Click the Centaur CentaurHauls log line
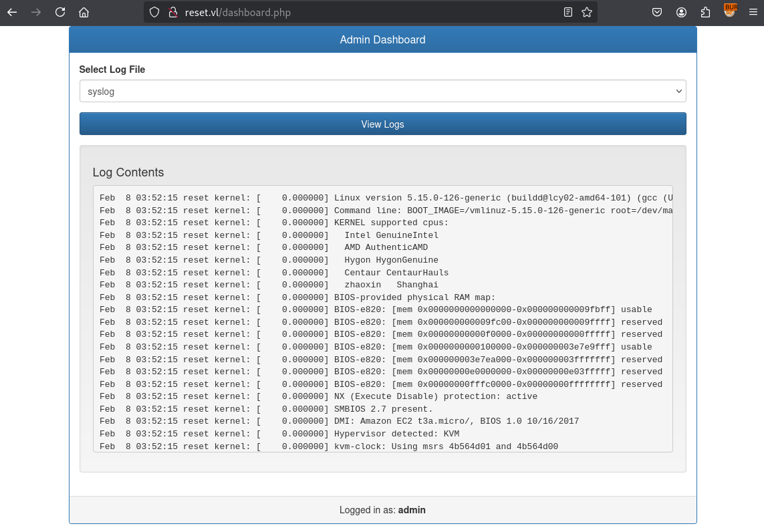The height and width of the screenshot is (532, 764). (x=274, y=273)
